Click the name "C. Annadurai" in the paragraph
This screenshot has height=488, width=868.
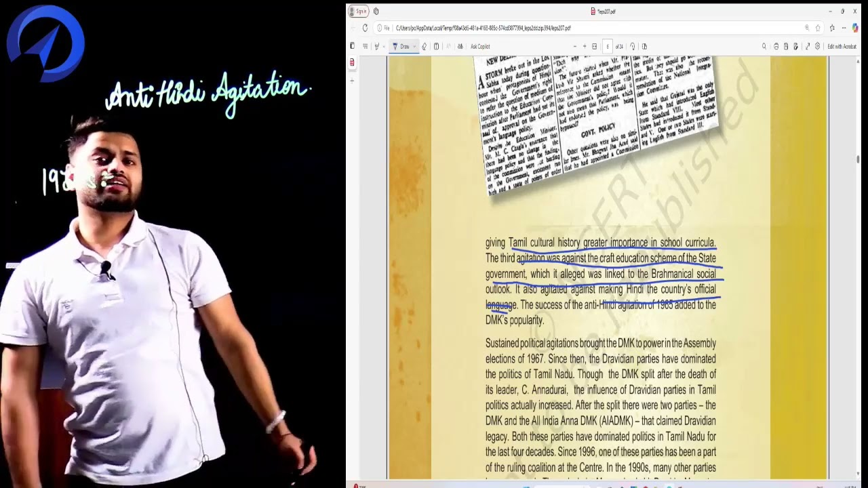tap(544, 390)
